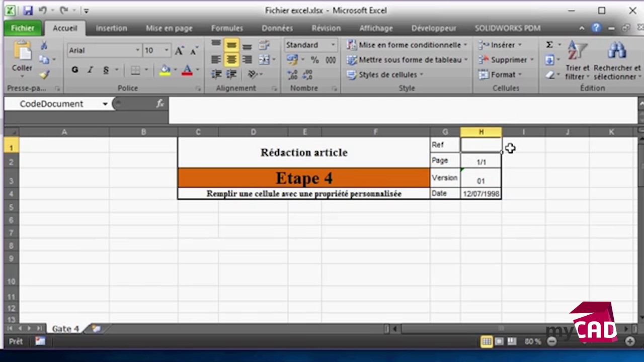Open Mettre sous forme de tableau
The image size is (644, 362).
pos(407,60)
